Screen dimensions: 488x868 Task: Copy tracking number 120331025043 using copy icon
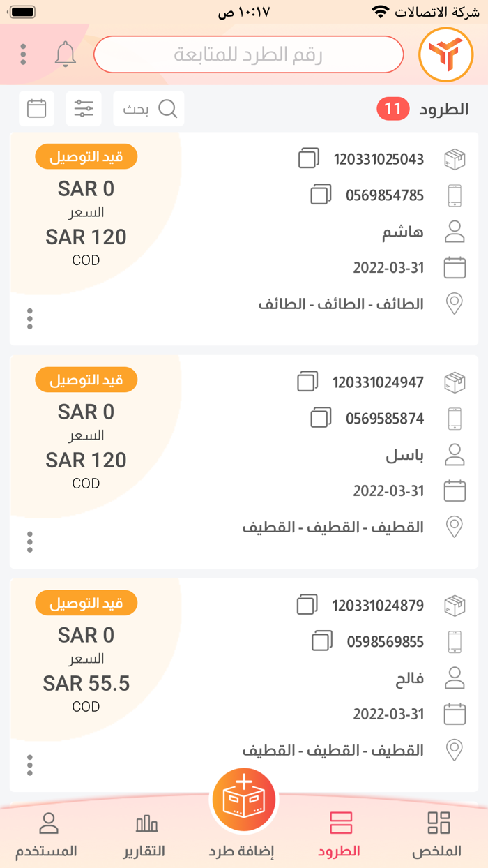(x=310, y=158)
